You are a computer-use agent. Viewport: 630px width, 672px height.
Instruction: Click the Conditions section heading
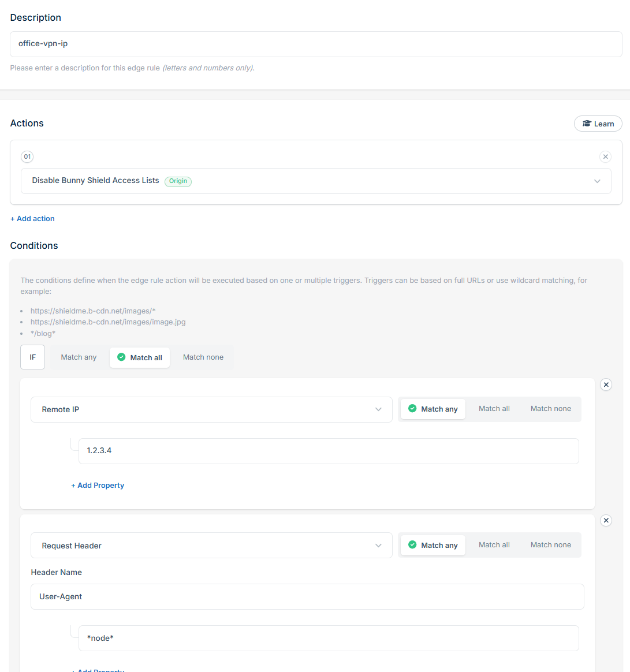point(34,245)
